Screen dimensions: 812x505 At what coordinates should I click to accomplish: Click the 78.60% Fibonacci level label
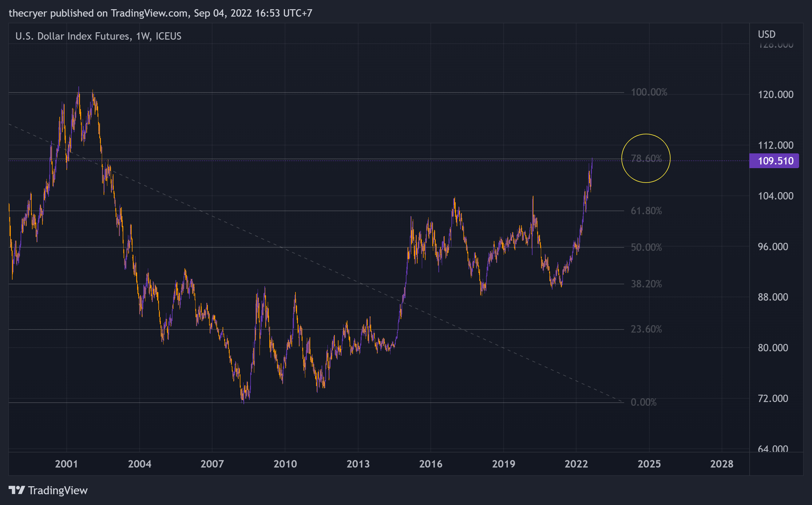646,158
